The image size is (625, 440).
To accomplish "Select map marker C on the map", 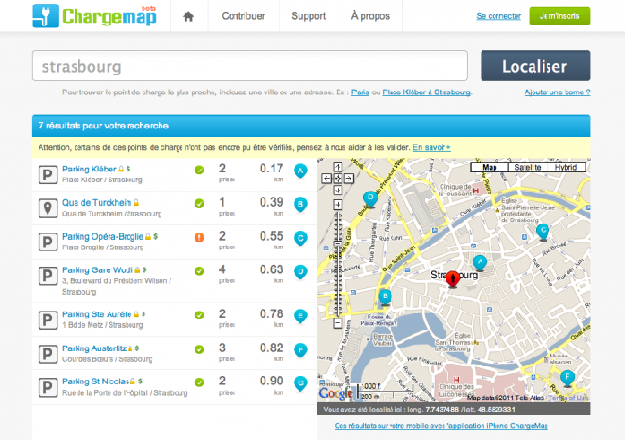I will (x=542, y=232).
